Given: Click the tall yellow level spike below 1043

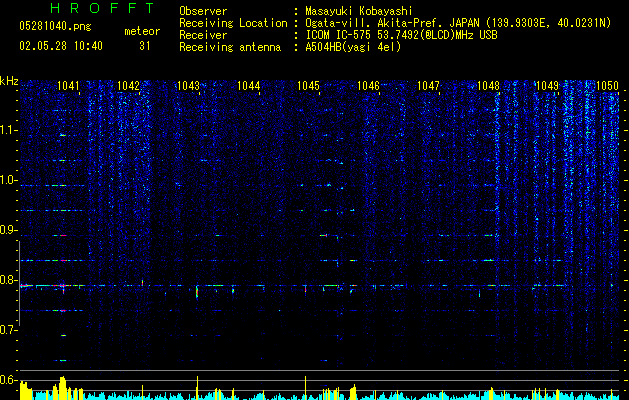Looking at the screenshot, I should [x=197, y=388].
